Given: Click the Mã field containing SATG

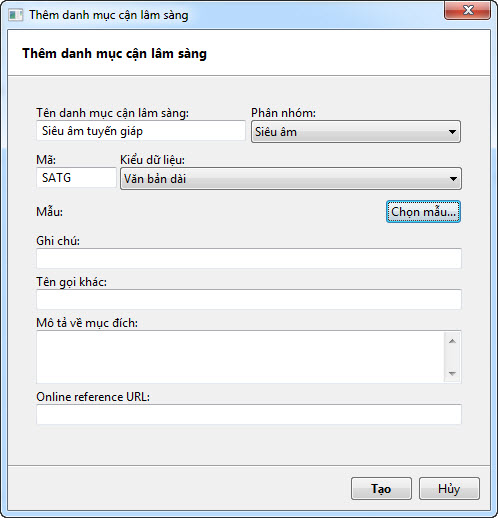Looking at the screenshot, I should (76, 178).
